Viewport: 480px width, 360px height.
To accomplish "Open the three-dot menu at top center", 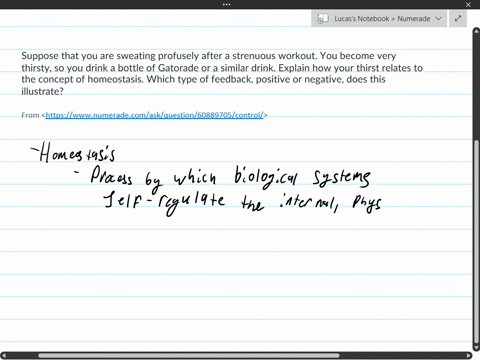I will coord(226,4).
